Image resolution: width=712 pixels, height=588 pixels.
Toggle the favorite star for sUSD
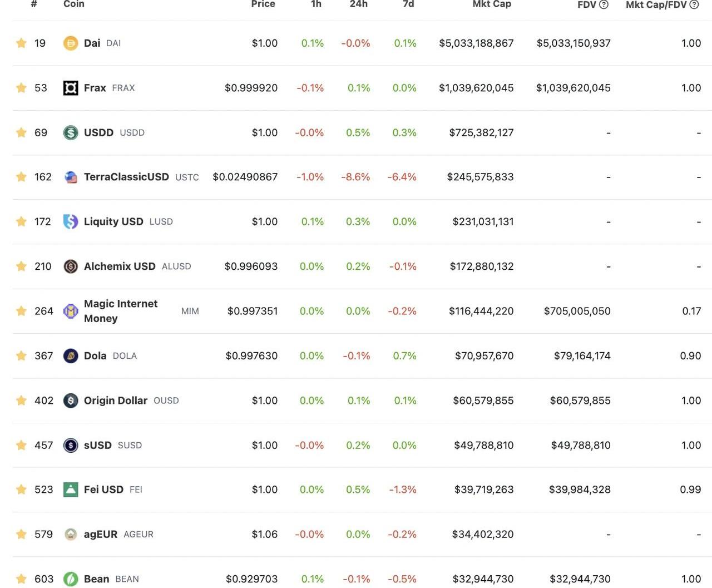pos(21,445)
